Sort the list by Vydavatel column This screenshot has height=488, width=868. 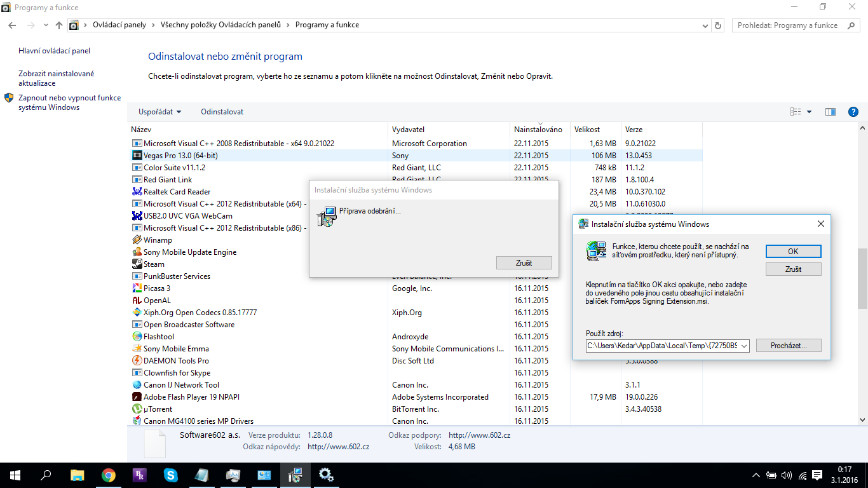[x=449, y=130]
